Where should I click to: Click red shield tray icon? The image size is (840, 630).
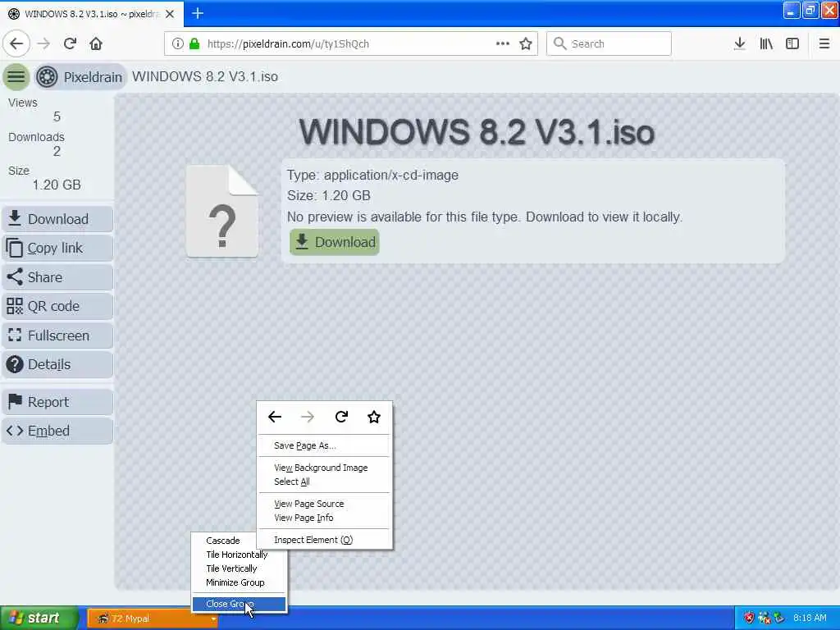(749, 619)
